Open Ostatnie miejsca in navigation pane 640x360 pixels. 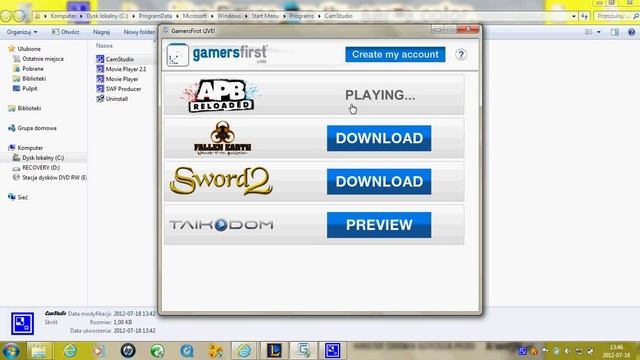pyautogui.click(x=38, y=59)
